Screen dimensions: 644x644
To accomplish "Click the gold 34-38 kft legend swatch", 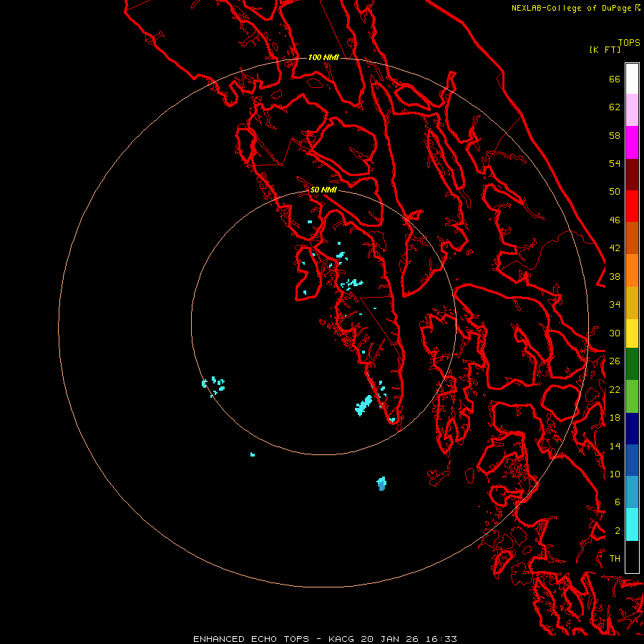I will click(x=632, y=303).
